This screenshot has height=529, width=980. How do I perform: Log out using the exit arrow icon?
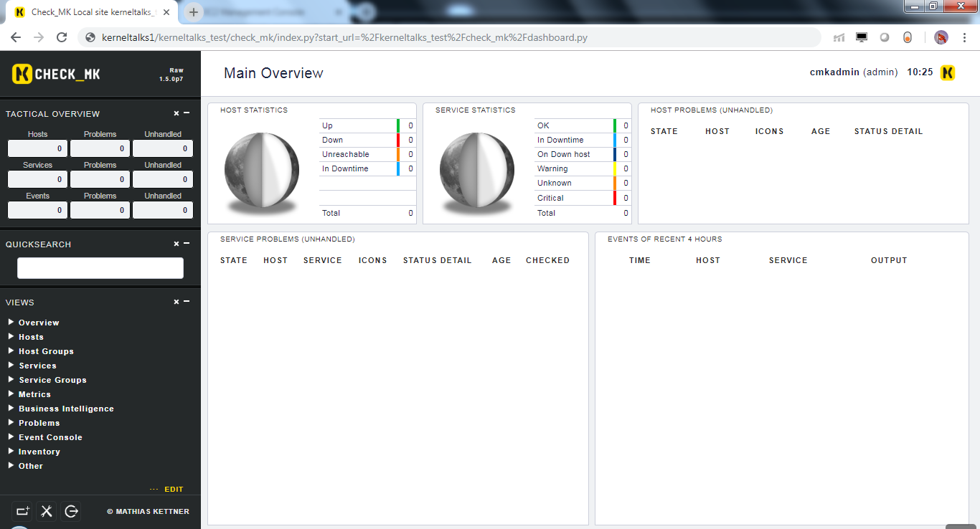pos(71,511)
